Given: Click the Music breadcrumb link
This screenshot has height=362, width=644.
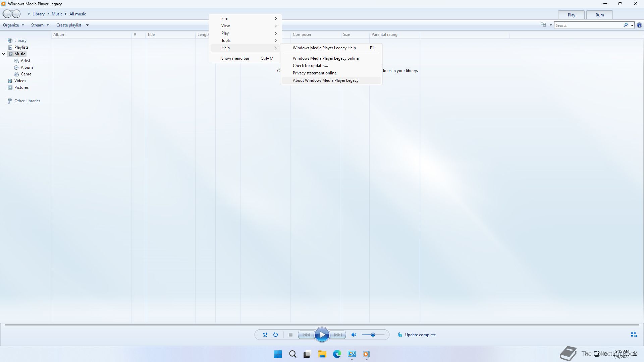Looking at the screenshot, I should 57,14.
